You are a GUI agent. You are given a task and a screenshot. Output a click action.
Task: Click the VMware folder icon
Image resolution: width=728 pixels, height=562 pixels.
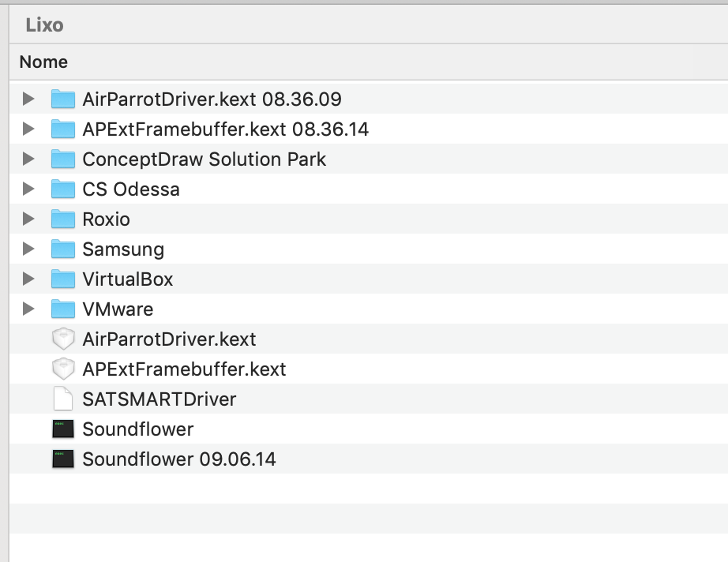point(63,309)
